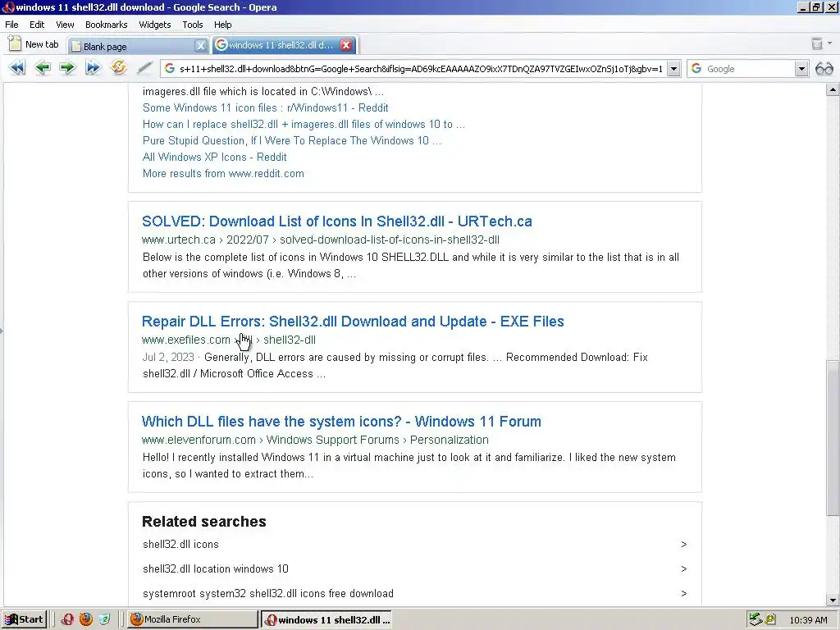
Task: Click the Opera window taskbar button
Action: 327,620
